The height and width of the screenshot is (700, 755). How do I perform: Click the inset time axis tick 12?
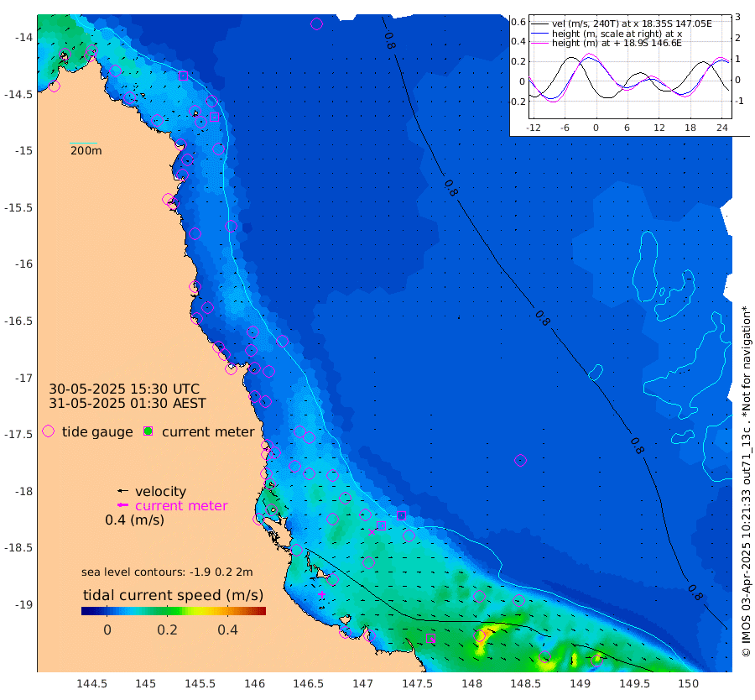click(659, 128)
